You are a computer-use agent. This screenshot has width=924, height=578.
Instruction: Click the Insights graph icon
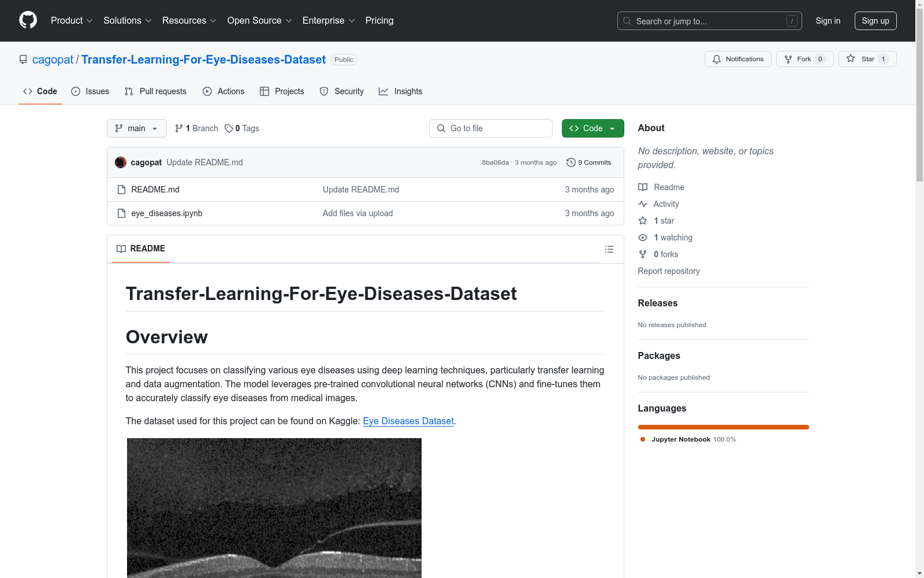click(383, 91)
